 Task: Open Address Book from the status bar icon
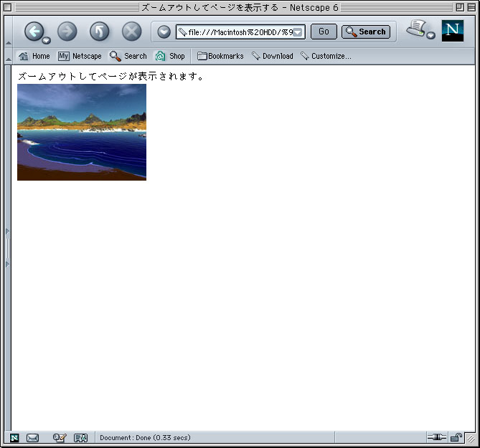81,438
